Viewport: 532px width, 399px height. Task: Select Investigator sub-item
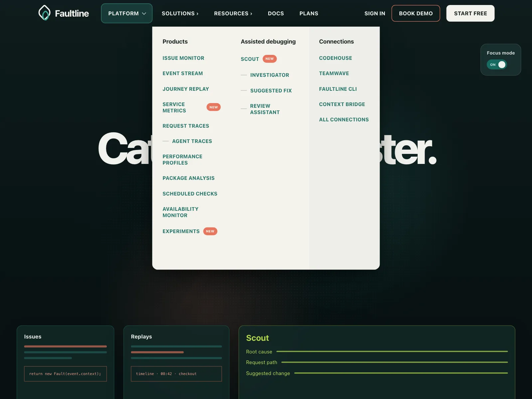click(270, 75)
